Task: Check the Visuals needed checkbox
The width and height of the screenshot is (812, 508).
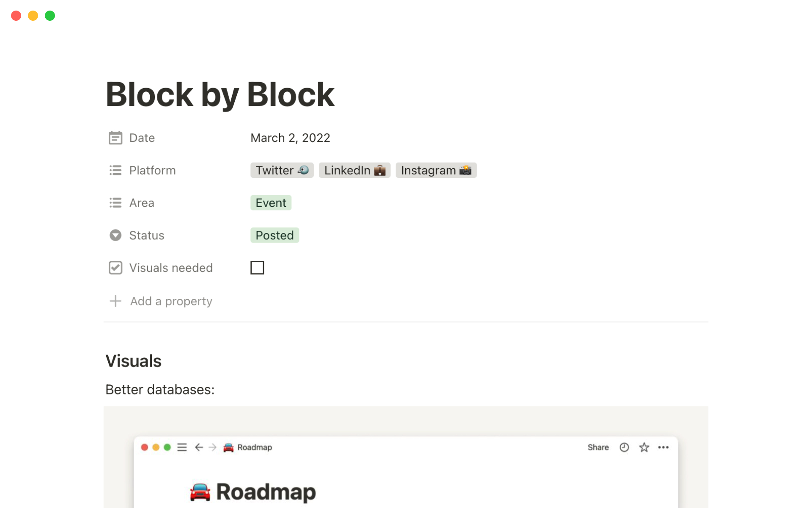Action: (257, 268)
